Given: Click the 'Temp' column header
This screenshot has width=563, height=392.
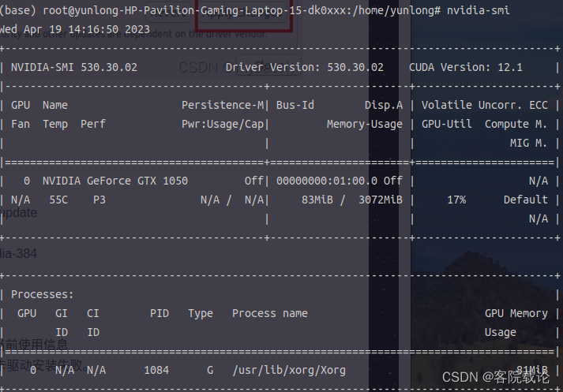Looking at the screenshot, I should pos(55,124).
